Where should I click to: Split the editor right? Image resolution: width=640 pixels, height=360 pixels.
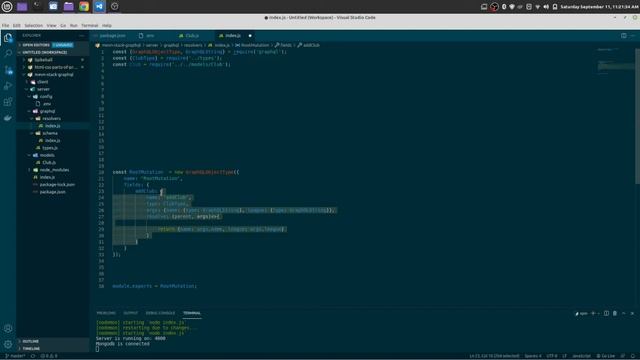tap(624, 36)
